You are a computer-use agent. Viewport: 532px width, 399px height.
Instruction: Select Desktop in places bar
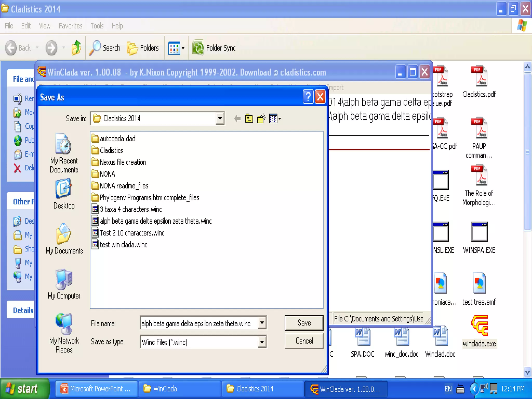coord(64,194)
